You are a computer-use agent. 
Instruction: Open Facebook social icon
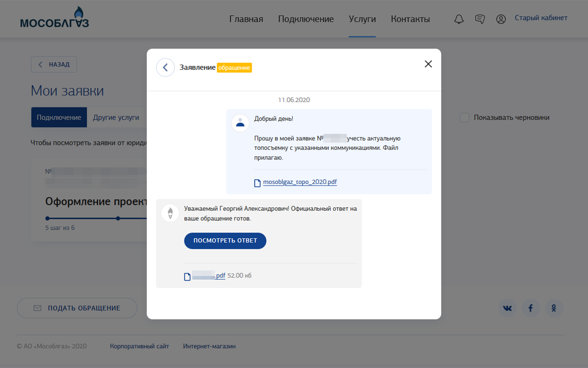point(531,308)
